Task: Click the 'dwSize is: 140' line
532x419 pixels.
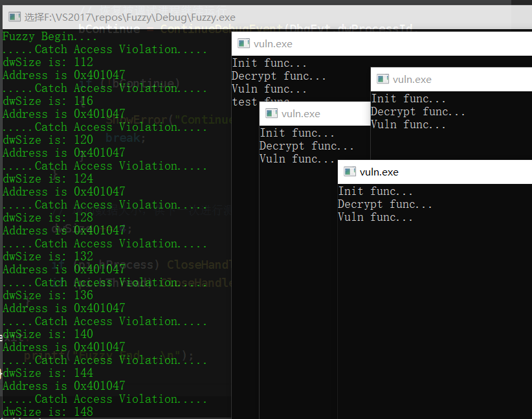Action: (x=48, y=334)
